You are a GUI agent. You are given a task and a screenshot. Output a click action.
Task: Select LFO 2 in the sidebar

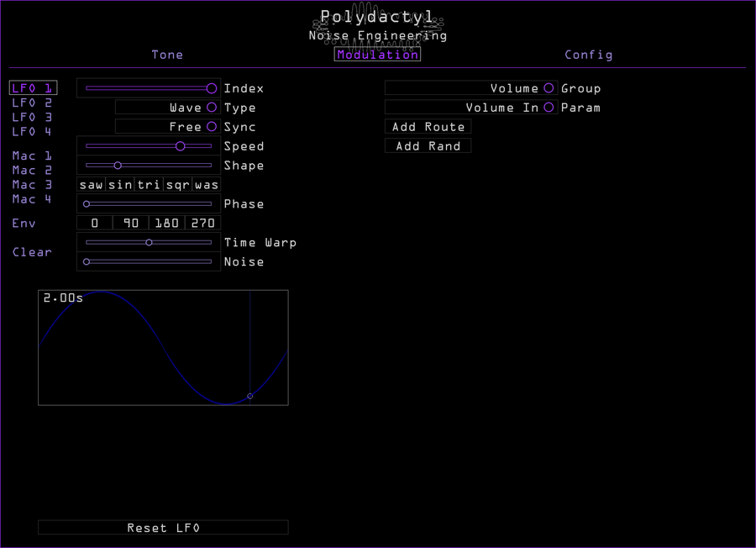pyautogui.click(x=32, y=102)
